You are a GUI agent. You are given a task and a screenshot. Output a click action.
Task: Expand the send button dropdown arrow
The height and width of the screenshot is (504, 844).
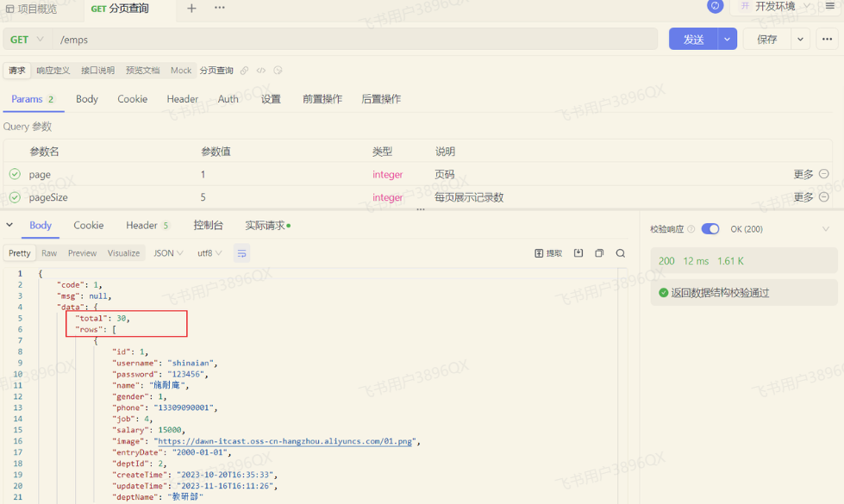click(x=728, y=40)
